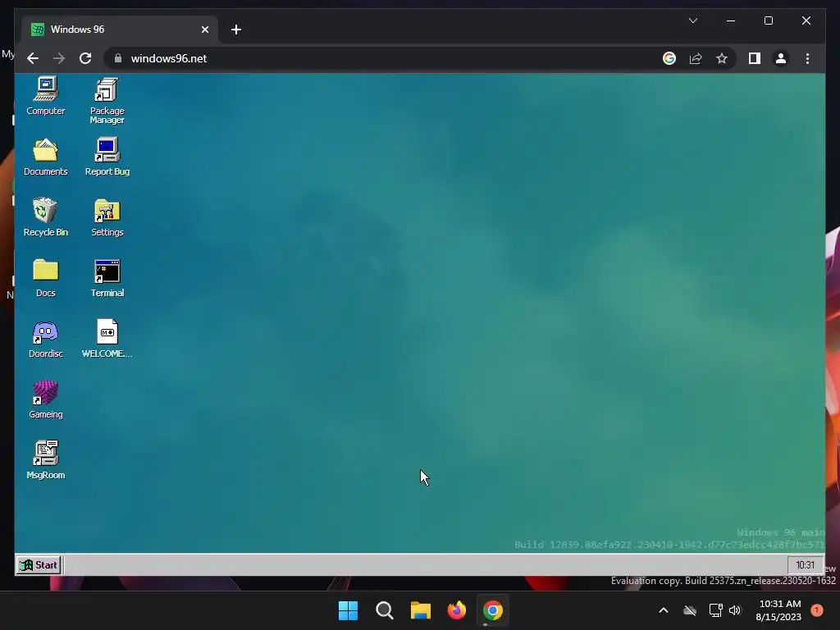Click Chrome forward navigation arrow
The height and width of the screenshot is (630, 840).
tap(59, 58)
